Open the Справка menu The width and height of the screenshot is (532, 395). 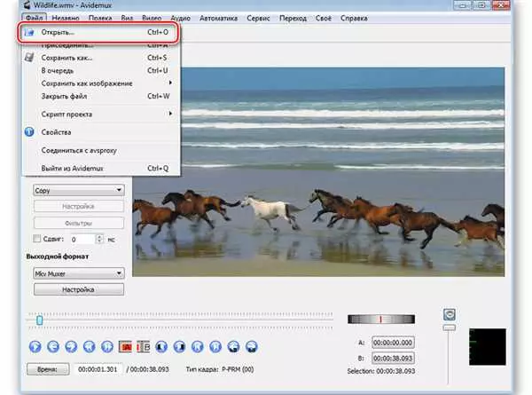[x=354, y=18]
